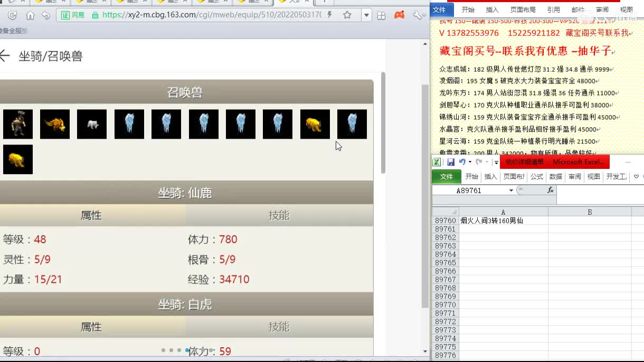Open the Word window 引用 tab
This screenshot has height=362, width=644.
[554, 9]
